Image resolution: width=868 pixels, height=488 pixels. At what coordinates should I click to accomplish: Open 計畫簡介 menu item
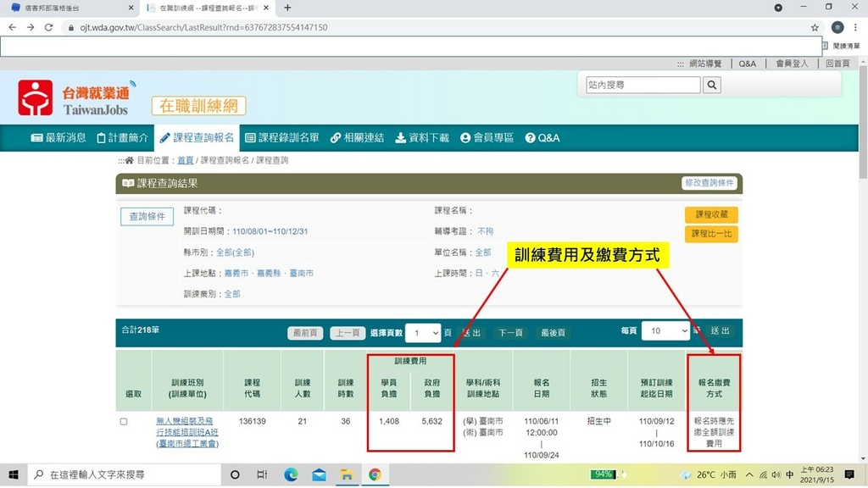click(122, 138)
